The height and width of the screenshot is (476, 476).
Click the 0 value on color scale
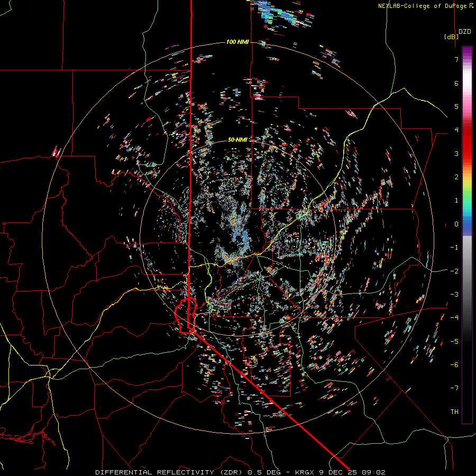pyautogui.click(x=456, y=224)
